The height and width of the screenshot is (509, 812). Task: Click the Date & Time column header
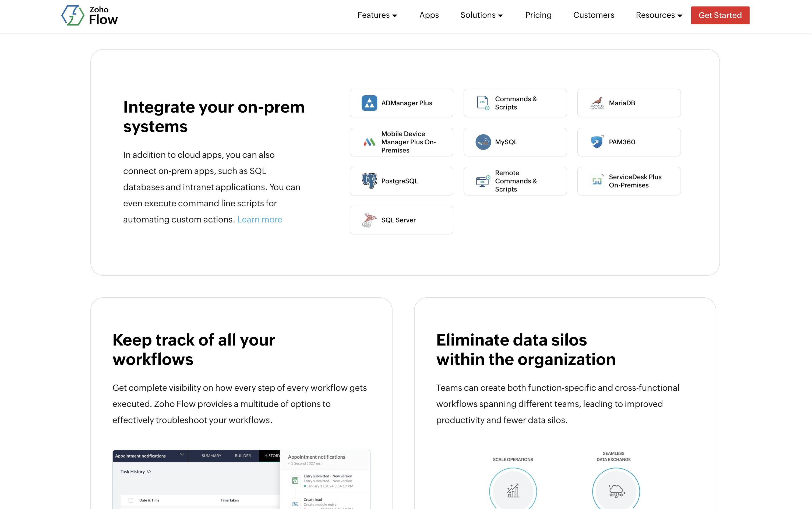point(149,500)
